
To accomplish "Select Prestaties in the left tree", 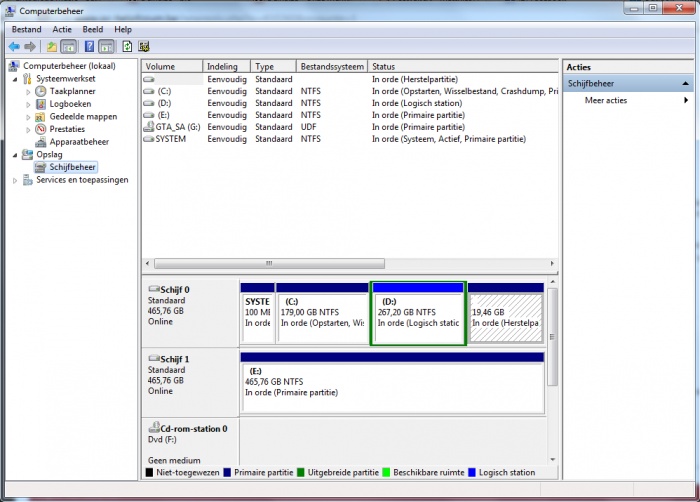I will click(67, 129).
